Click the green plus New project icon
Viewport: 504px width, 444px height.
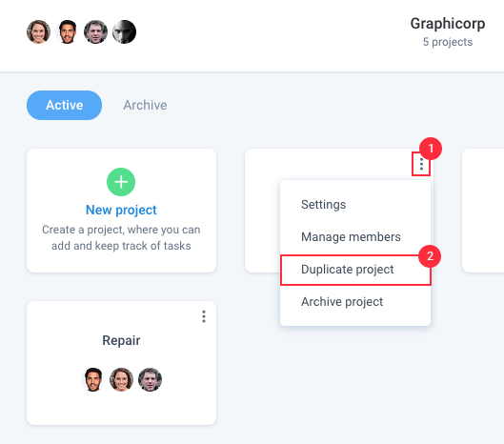coord(121,182)
